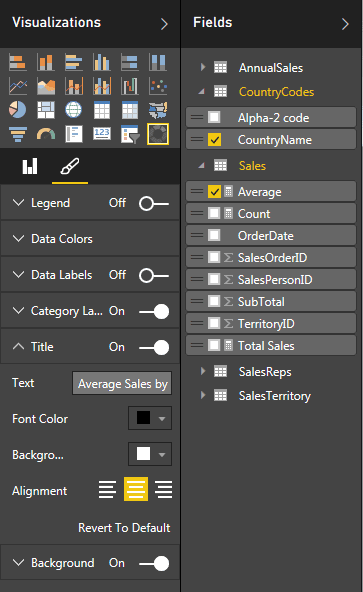Open the Font Color picker dropdown

(x=150, y=418)
